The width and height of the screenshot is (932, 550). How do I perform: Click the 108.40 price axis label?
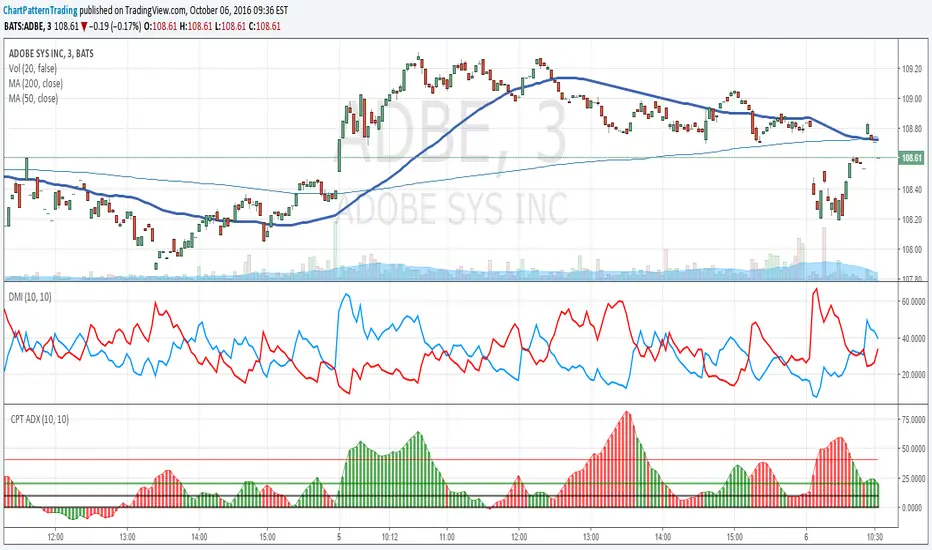912,190
